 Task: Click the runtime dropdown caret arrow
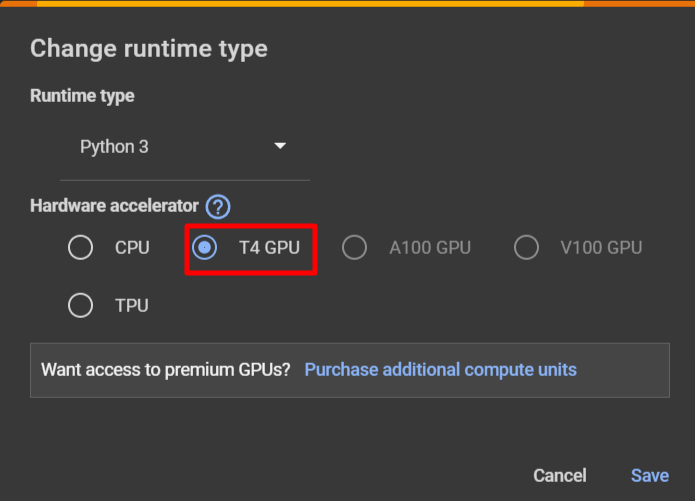[x=280, y=146]
